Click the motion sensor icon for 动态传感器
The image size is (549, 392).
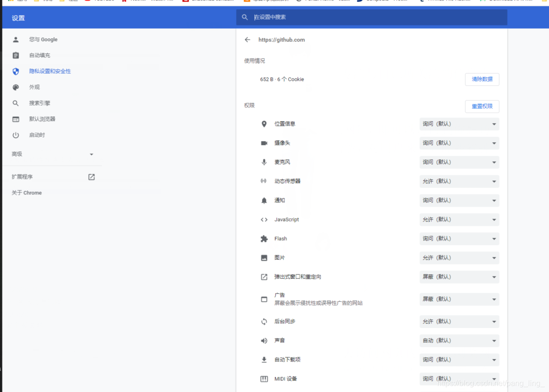coord(264,181)
